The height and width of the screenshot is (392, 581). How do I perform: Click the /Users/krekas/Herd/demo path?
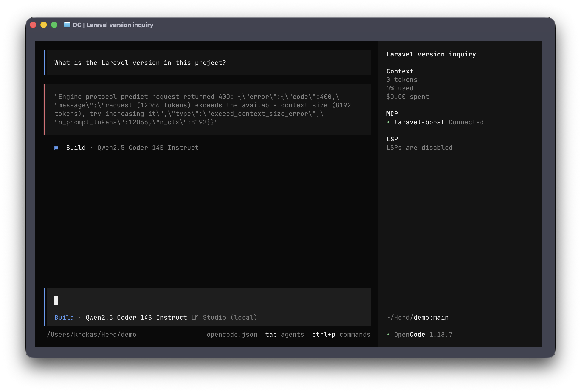91,335
